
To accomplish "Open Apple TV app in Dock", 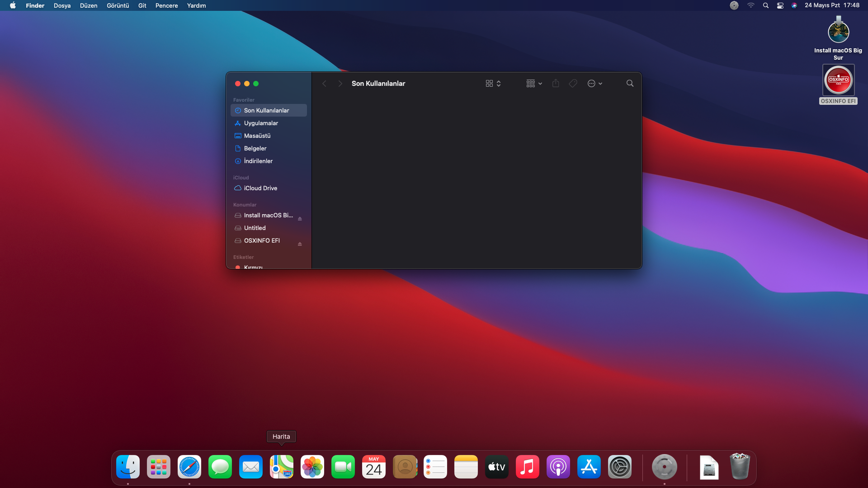I will point(497,467).
